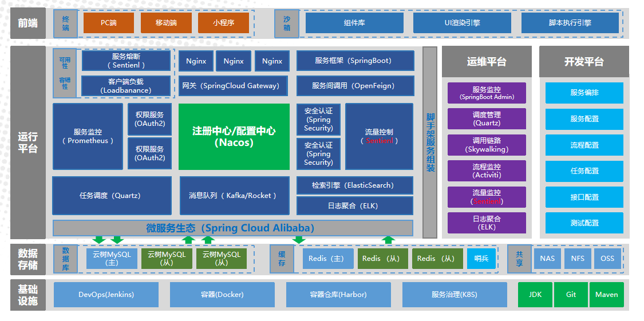The image size is (644, 321).
Task: Click the 消息队列 (Kafka/Rocket) box
Action: click(x=235, y=196)
